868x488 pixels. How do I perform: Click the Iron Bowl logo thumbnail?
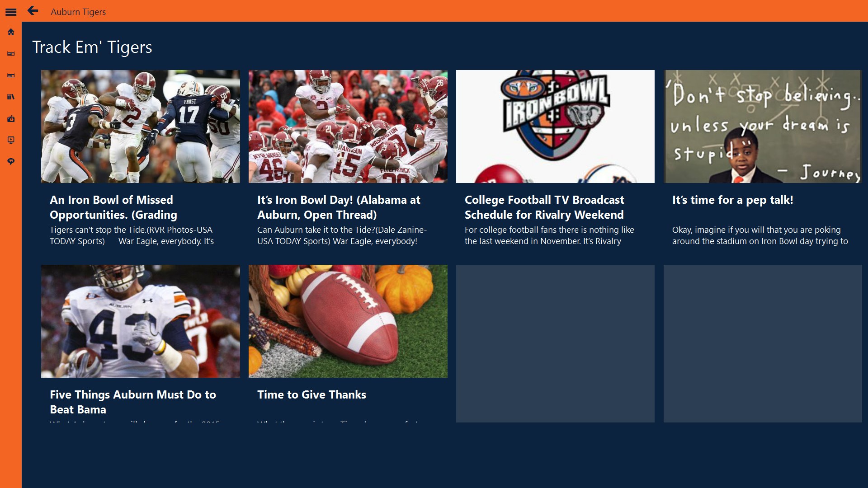555,127
